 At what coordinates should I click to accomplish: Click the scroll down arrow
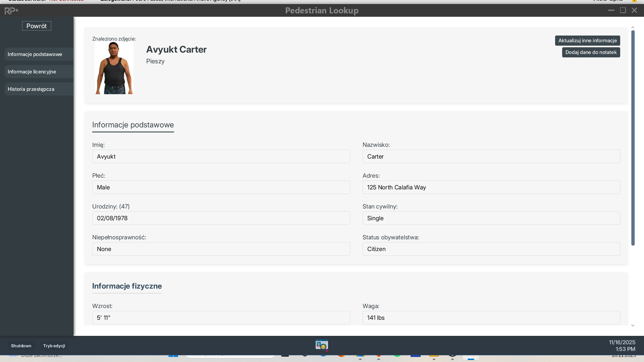pyautogui.click(x=633, y=325)
